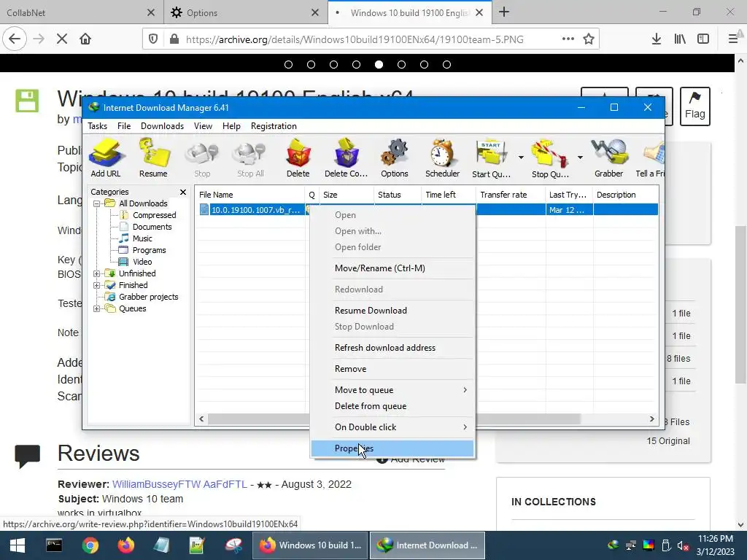
Task: Open a new Firefox tab
Action: point(504,12)
